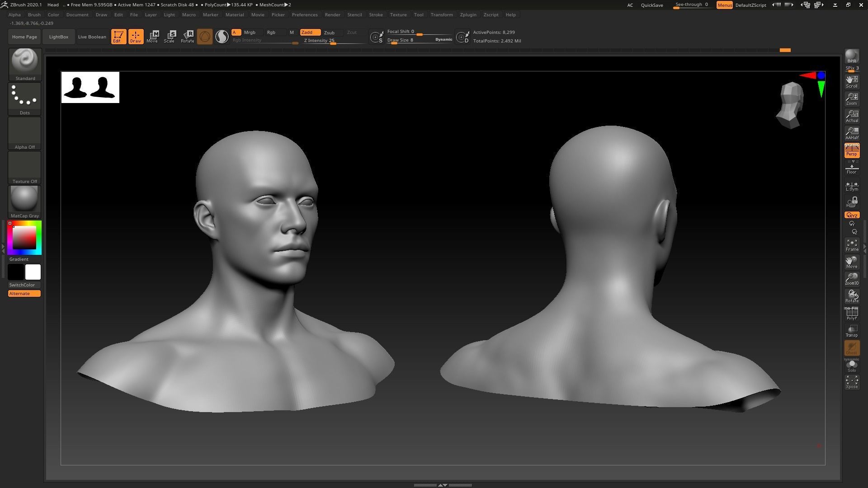Open the Render menu

332,15
